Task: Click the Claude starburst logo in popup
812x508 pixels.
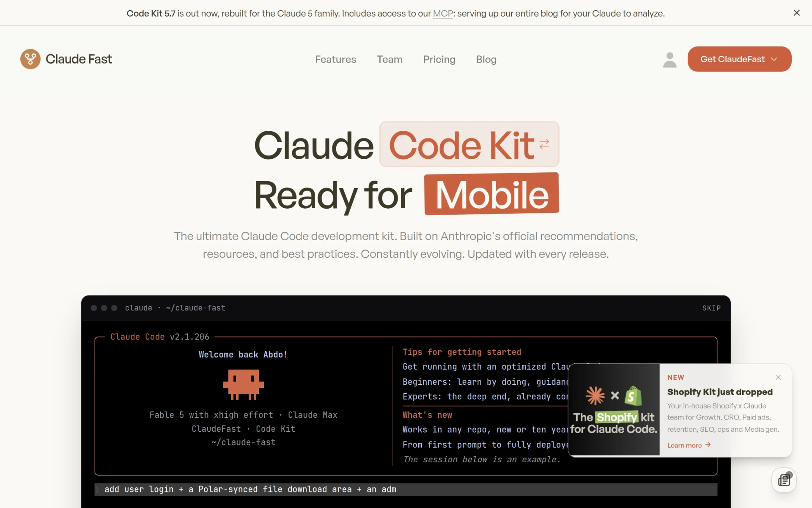Action: tap(595, 396)
